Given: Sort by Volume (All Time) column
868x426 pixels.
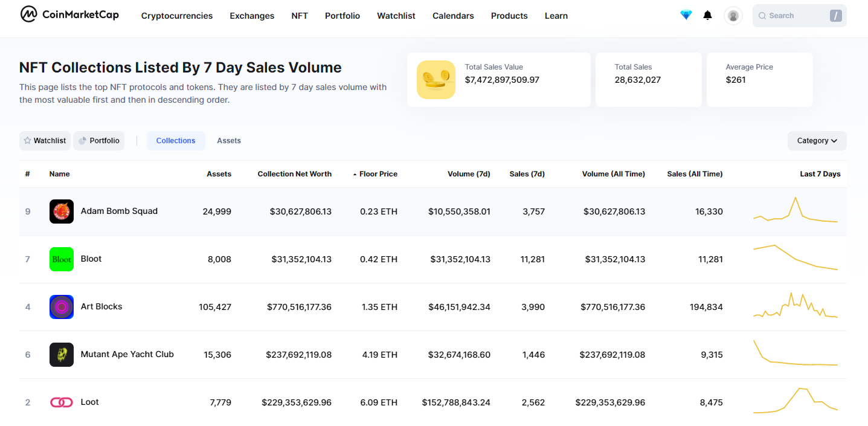Looking at the screenshot, I should pos(614,174).
